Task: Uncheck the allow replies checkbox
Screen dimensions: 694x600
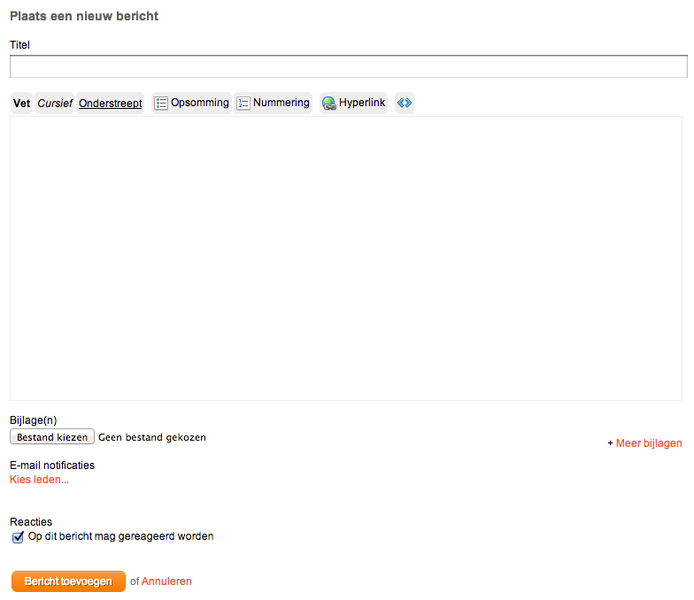Action: (18, 537)
